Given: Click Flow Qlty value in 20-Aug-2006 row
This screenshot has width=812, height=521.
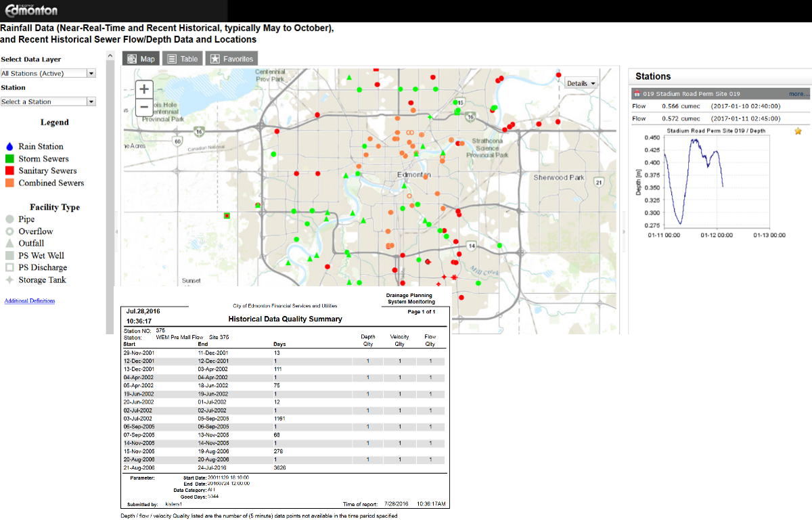Looking at the screenshot, I should 430,459.
